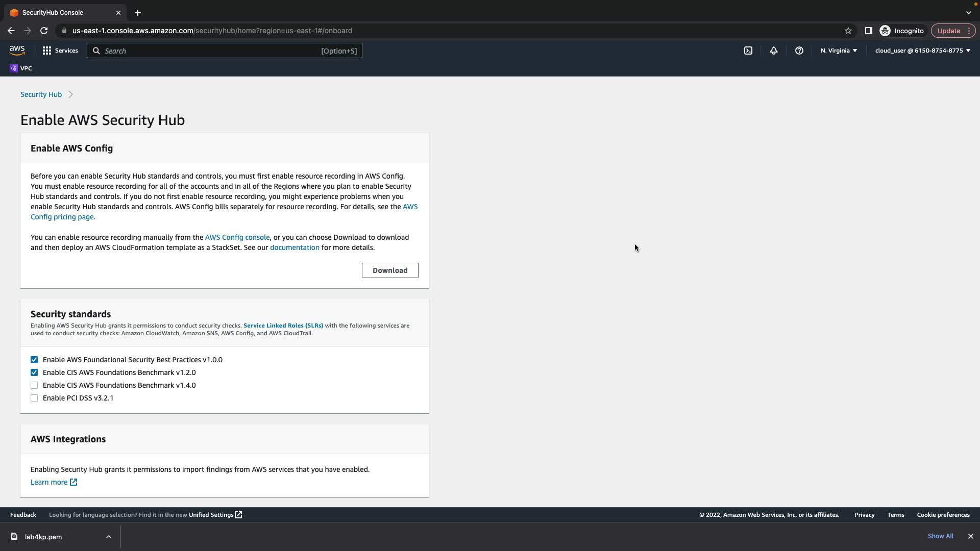
Task: Open a new browser tab
Action: point(138,13)
